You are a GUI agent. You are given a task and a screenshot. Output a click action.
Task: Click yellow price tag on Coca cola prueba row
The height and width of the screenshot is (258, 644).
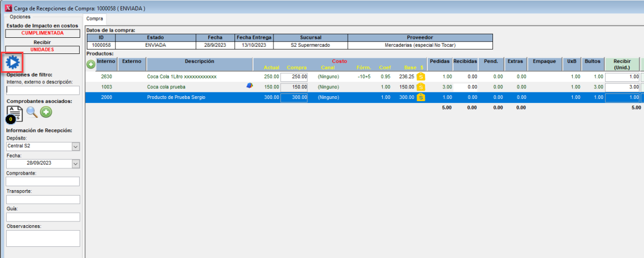click(421, 87)
